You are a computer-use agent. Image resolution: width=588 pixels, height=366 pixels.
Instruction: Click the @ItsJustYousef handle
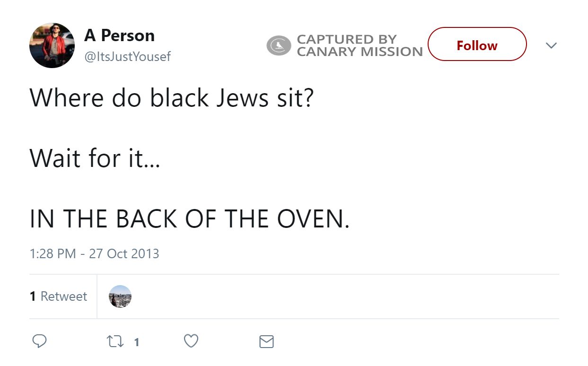coord(127,57)
